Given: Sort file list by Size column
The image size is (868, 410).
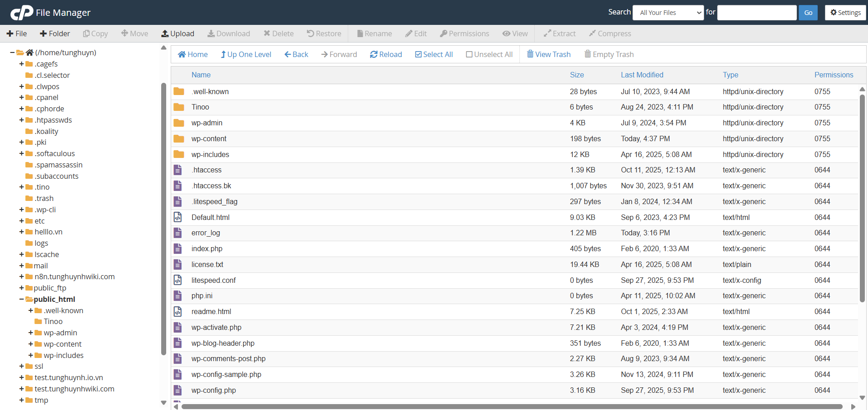Looking at the screenshot, I should point(576,75).
